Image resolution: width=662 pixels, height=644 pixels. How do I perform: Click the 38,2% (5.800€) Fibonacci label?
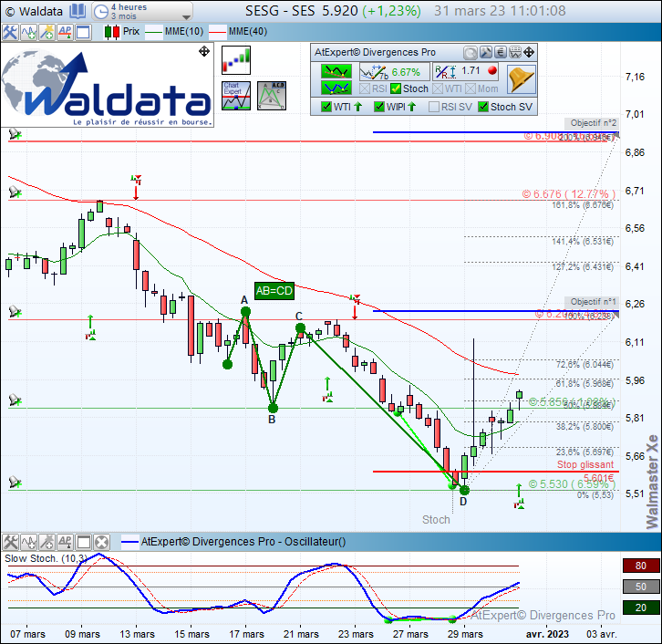[x=584, y=427]
